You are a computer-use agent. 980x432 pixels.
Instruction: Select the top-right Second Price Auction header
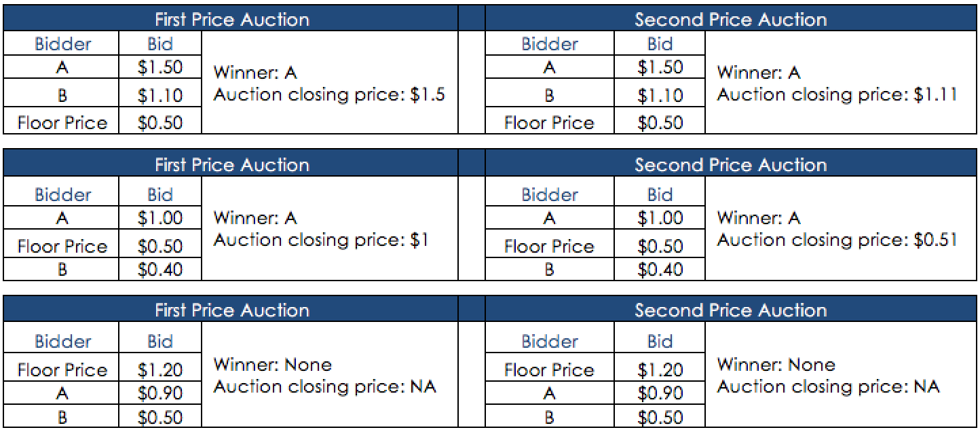pos(731,19)
